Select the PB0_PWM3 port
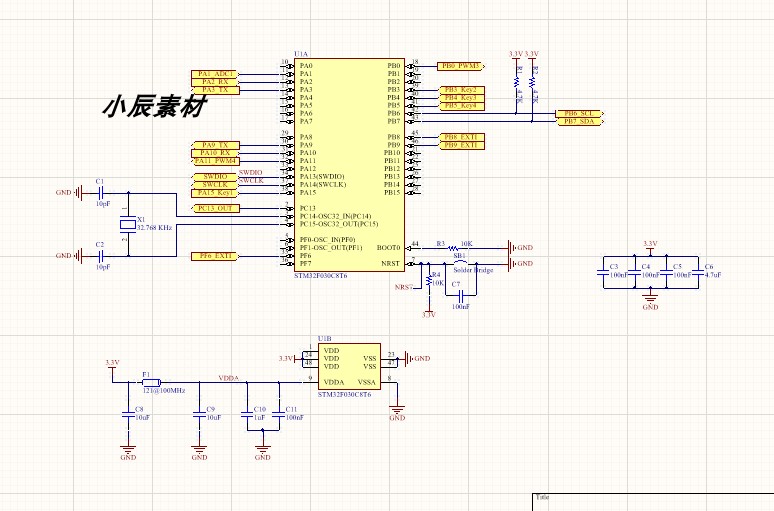Viewport: 774px width, 511px height. click(461, 66)
